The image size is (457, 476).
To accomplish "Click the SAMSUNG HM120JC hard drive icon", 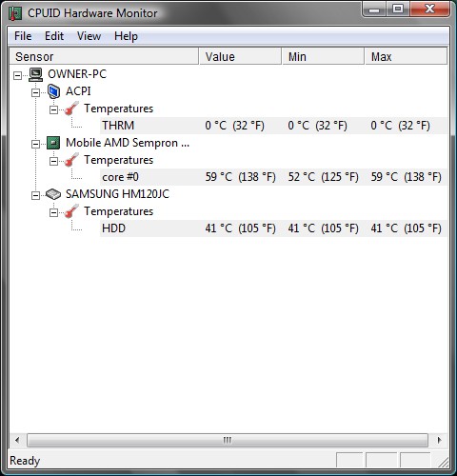I will coord(53,194).
